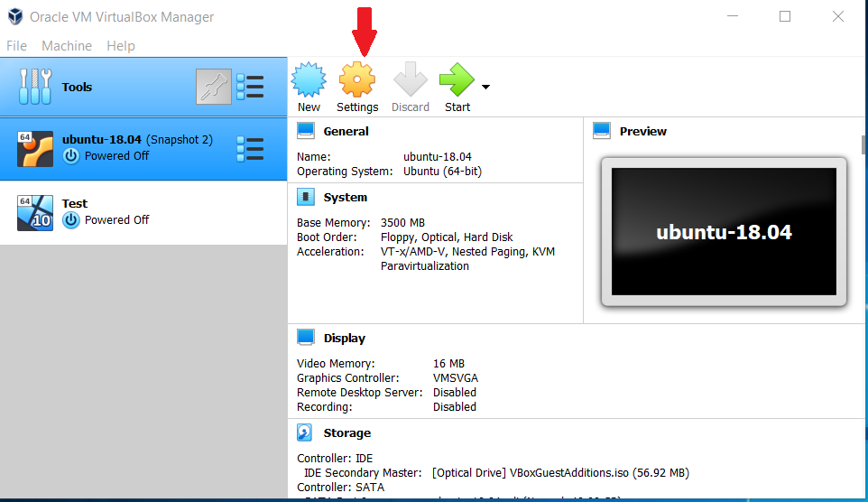The width and height of the screenshot is (868, 502).
Task: Click (Snapshot 2) label on ubuntu-18.04
Action: point(180,140)
